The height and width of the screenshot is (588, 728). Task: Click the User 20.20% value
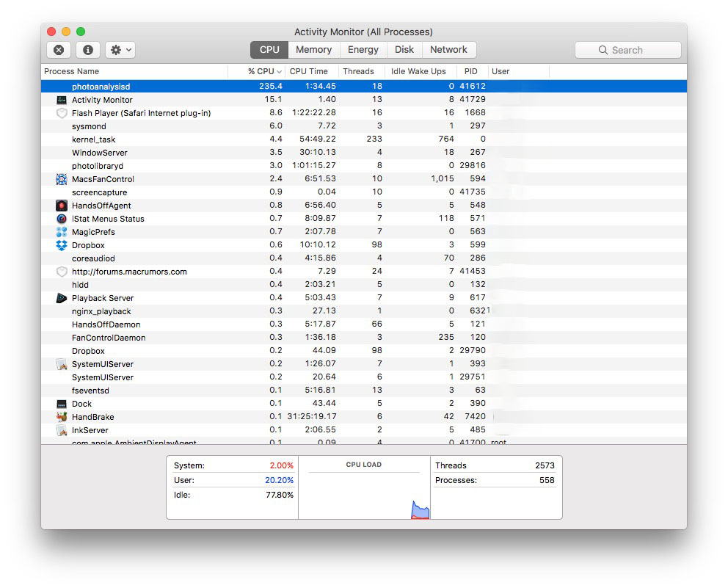279,480
